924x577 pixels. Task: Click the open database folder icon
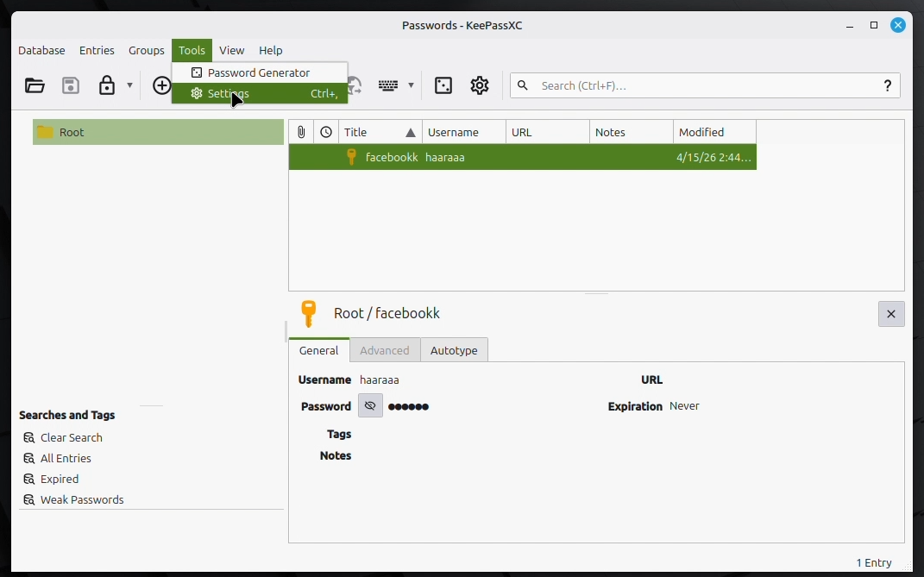point(35,85)
